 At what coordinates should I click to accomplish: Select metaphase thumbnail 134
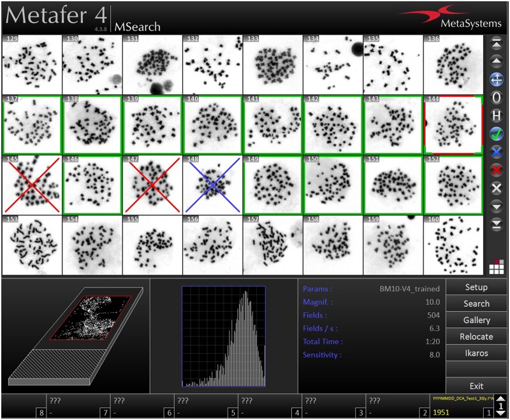click(333, 65)
